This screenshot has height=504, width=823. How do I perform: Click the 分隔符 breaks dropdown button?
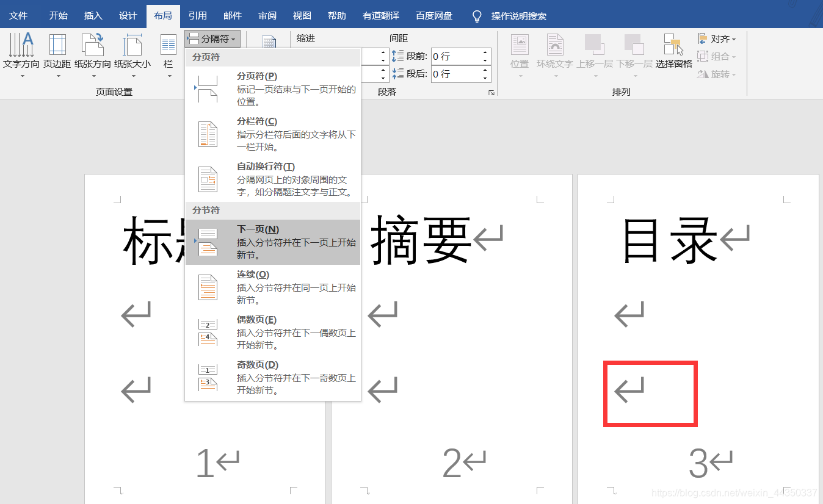pos(212,38)
